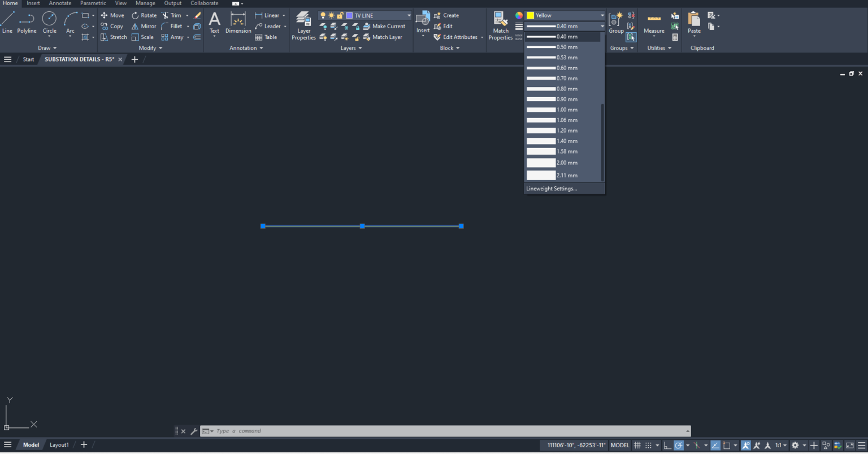Select the Text tool in Annotation panel

tap(214, 23)
